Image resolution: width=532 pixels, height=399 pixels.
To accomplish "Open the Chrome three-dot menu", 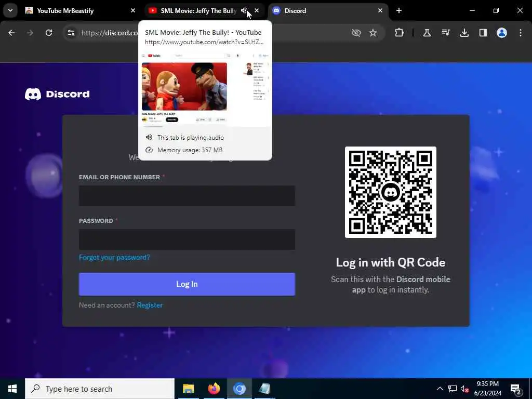I will point(521,33).
